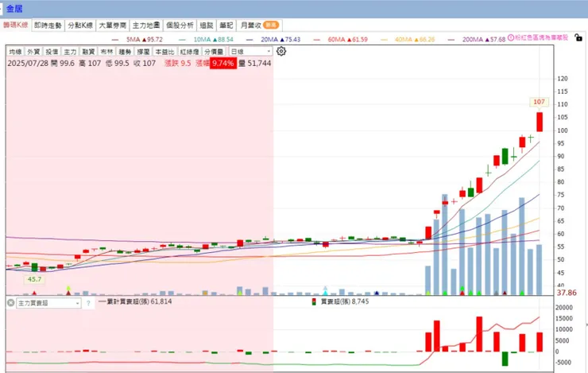Open the 個股分析 tab
This screenshot has width=588, height=373.
(180, 25)
